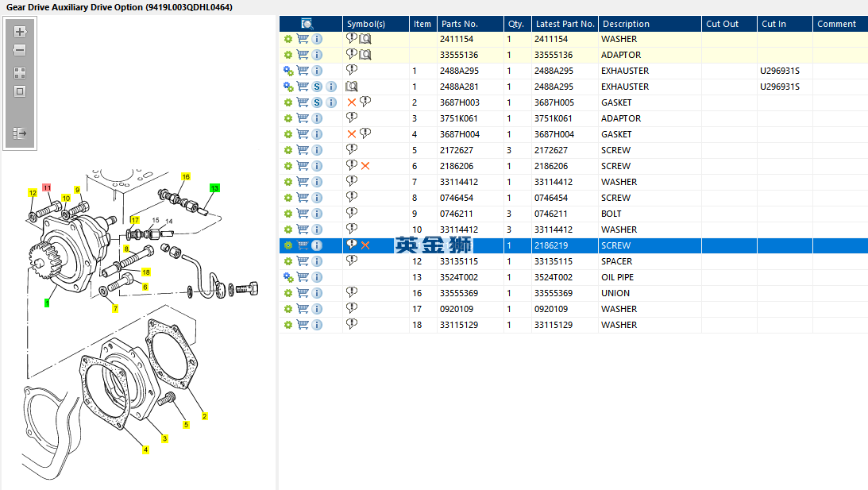The height and width of the screenshot is (490, 868).
Task: Select callout 17 in the diagram
Action: point(135,220)
